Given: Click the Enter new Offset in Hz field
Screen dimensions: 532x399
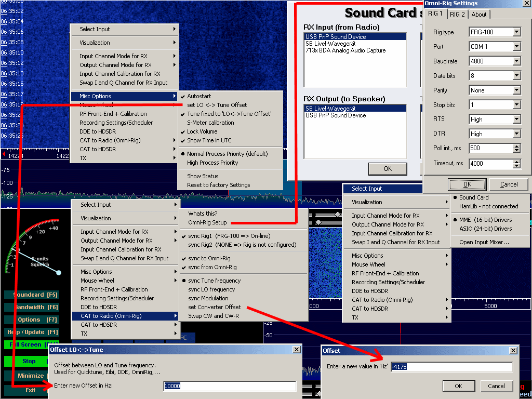Looking at the screenshot, I should tap(229, 386).
